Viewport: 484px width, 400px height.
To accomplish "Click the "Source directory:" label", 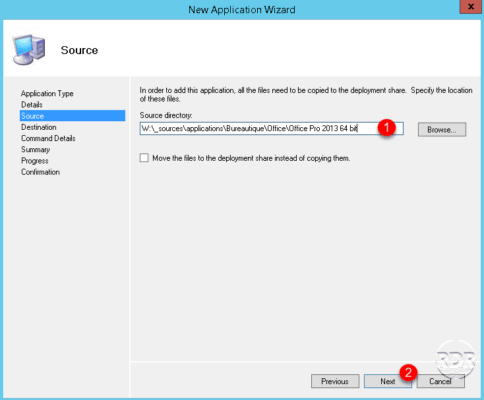I will coord(166,115).
